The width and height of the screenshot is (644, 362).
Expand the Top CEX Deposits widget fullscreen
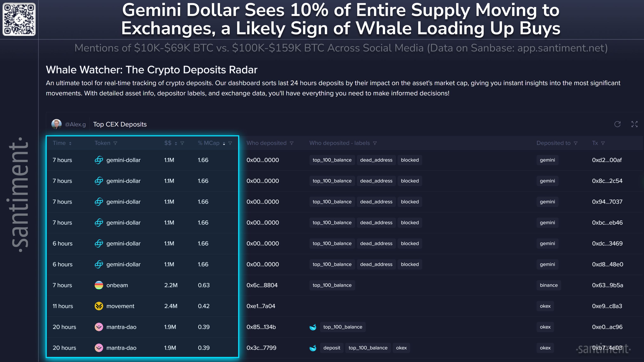(634, 124)
